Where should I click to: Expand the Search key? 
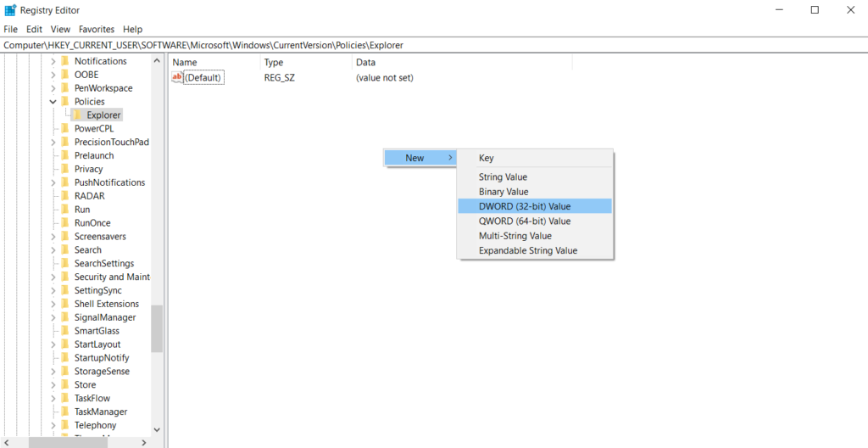tap(53, 249)
